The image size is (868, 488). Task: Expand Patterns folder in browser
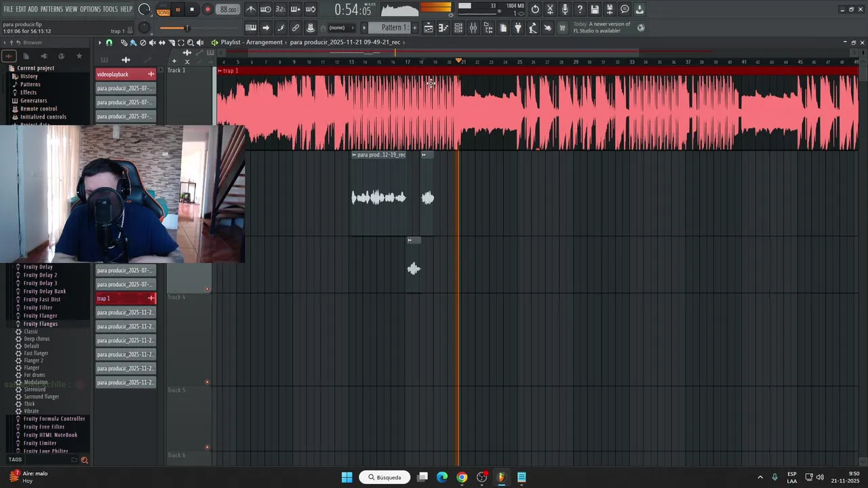point(30,85)
